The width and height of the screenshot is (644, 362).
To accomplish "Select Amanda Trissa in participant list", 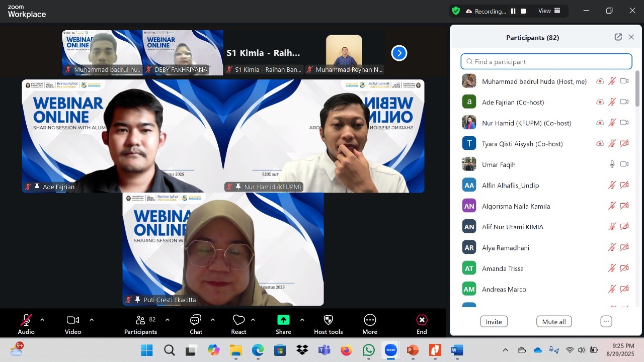I will pos(546,268).
